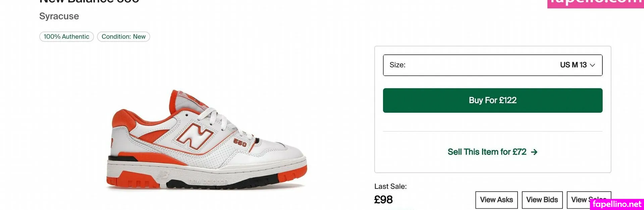Click the £98 last sale price

tap(383, 200)
